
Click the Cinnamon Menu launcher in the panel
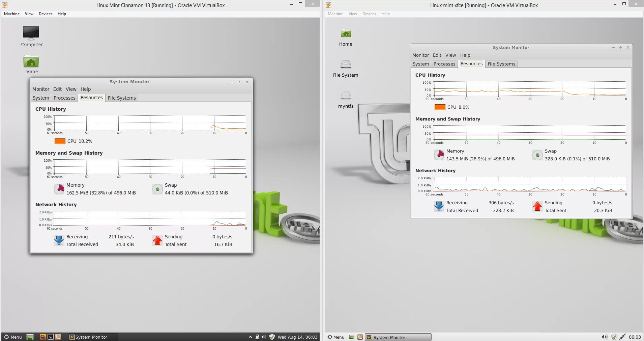click(x=13, y=337)
